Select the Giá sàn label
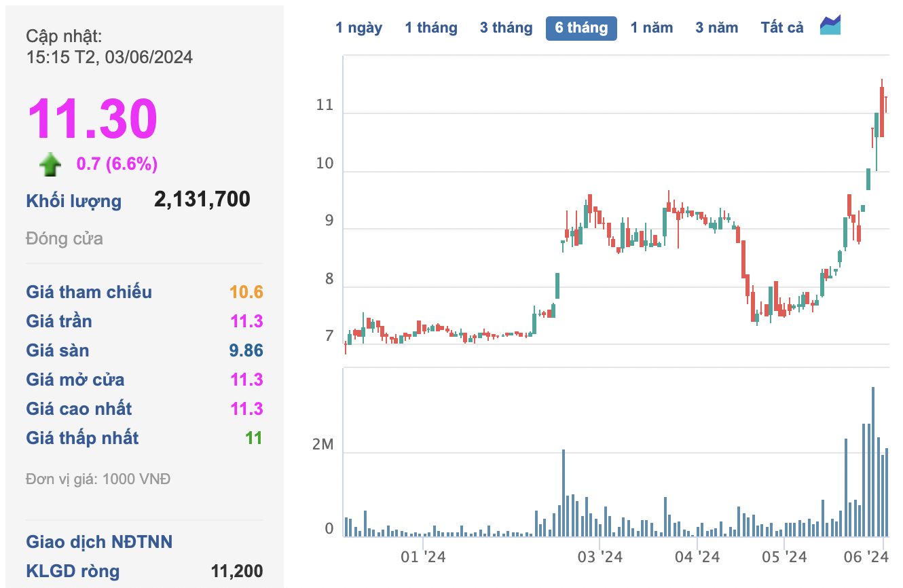 pyautogui.click(x=58, y=350)
